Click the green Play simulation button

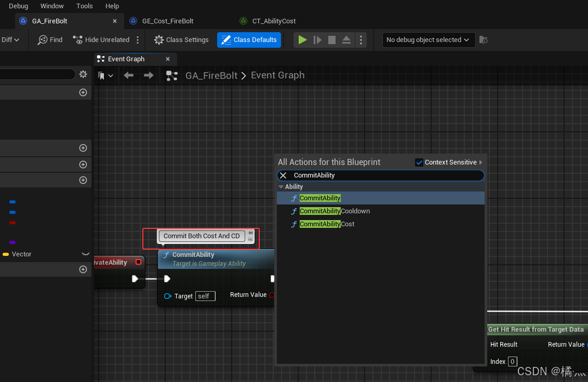[302, 40]
